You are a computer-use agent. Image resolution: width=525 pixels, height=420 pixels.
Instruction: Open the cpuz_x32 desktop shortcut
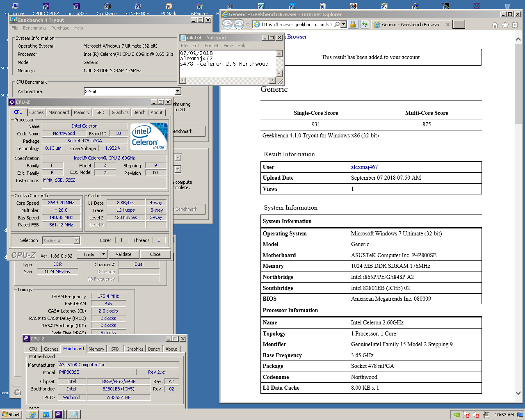point(76,9)
